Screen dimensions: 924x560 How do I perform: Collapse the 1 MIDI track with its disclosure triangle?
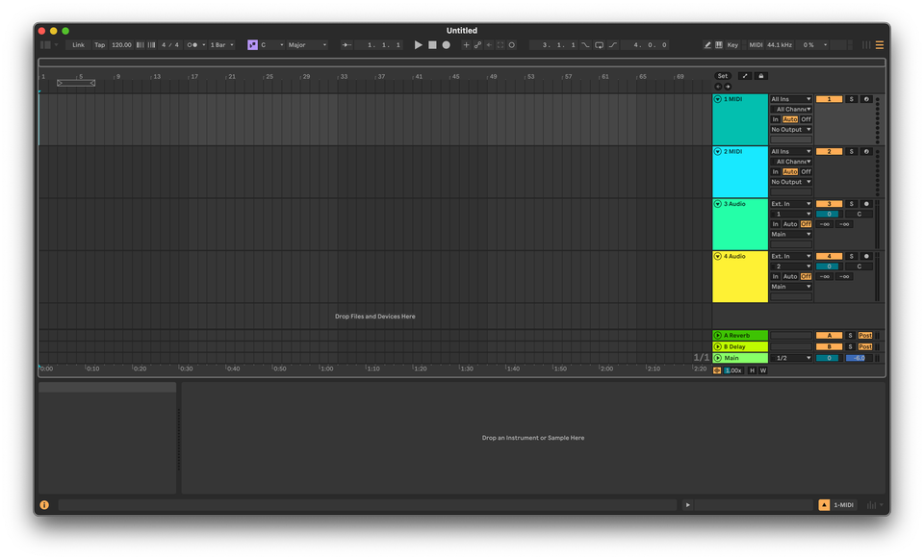click(x=717, y=97)
